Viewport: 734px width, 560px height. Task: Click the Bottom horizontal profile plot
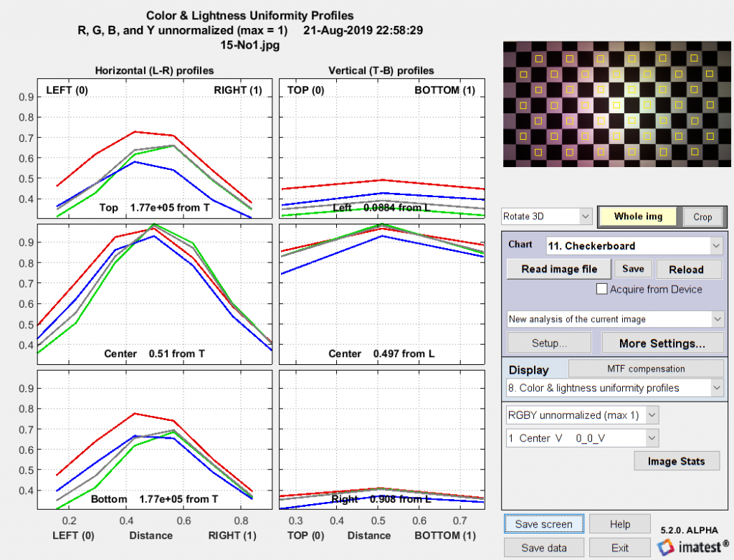pyautogui.click(x=155, y=440)
